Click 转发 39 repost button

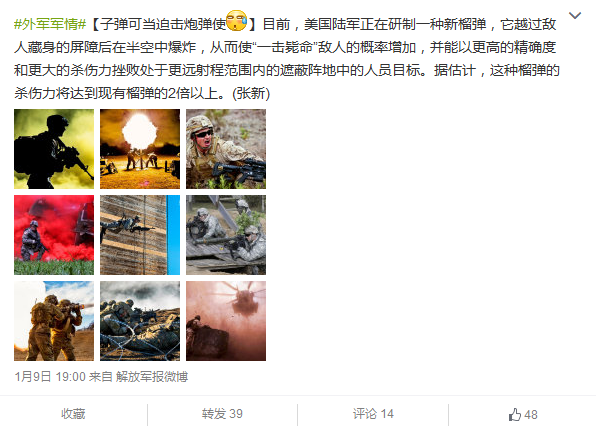pos(222,414)
